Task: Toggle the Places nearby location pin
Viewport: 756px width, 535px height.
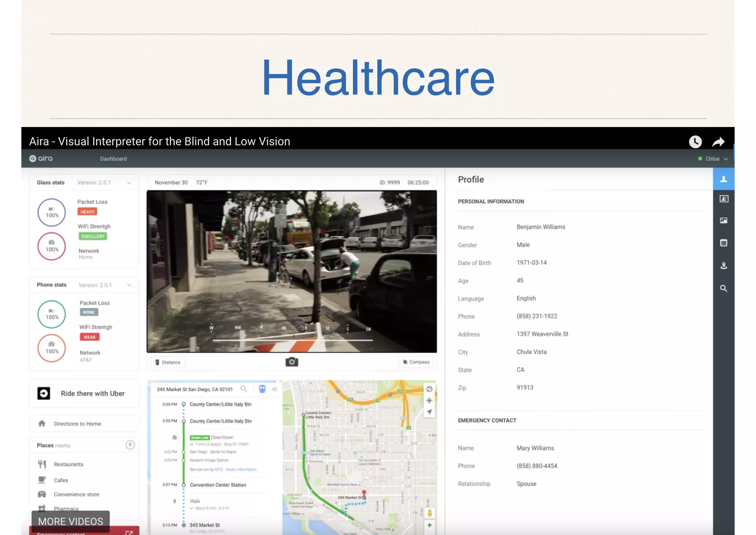Action: coord(130,445)
